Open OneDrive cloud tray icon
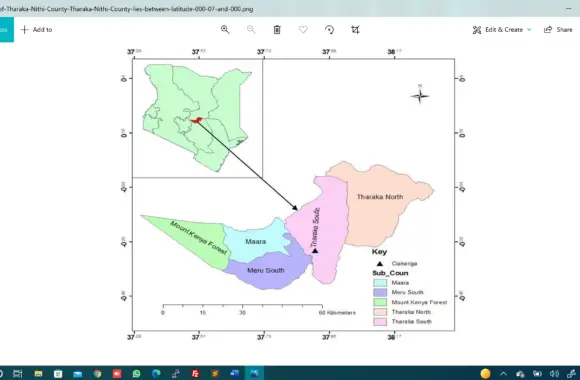 pos(520,374)
